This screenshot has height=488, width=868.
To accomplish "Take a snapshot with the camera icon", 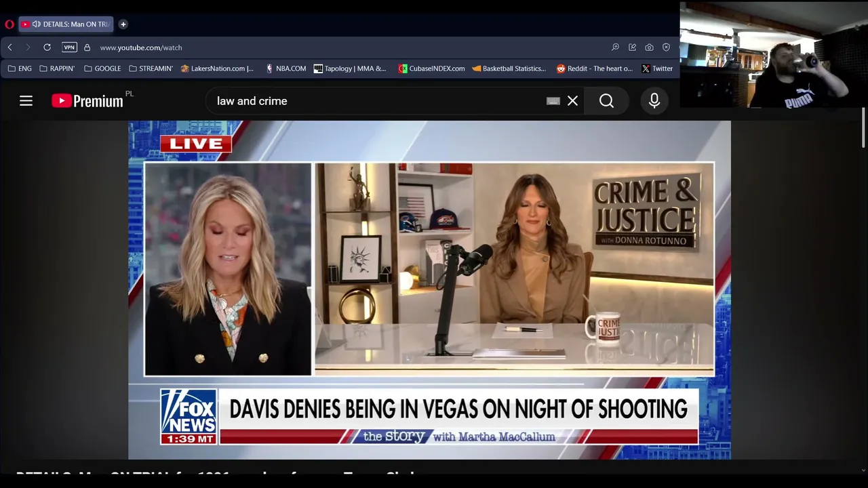I will (x=649, y=47).
